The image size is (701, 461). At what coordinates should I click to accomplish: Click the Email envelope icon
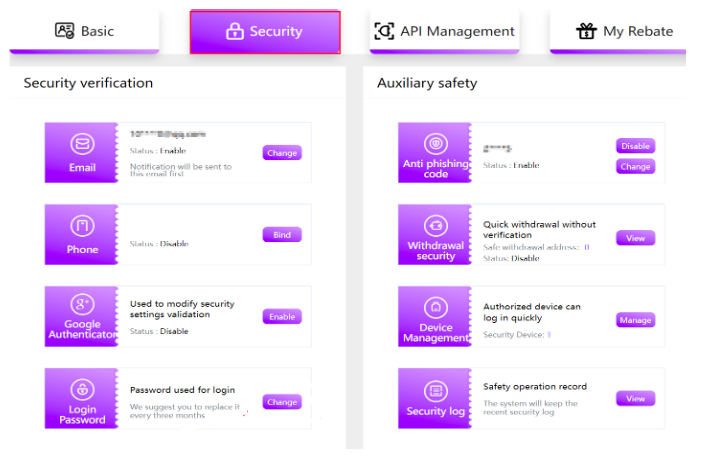(82, 145)
